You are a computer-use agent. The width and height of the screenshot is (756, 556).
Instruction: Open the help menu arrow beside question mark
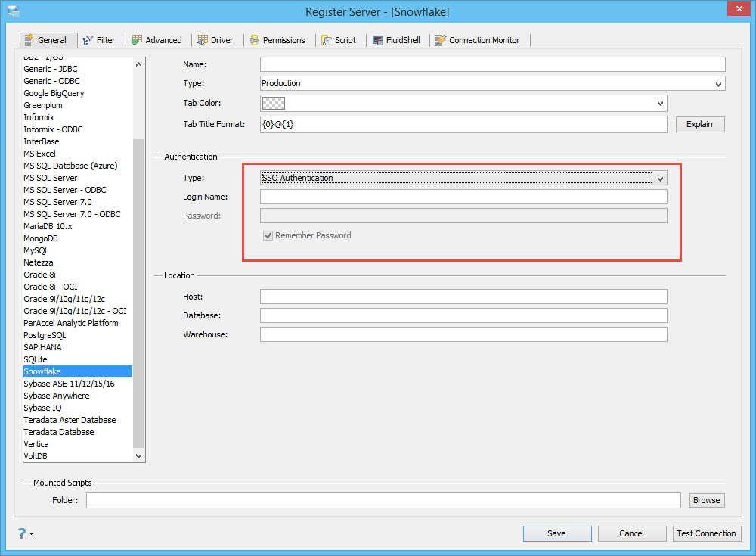click(x=31, y=534)
